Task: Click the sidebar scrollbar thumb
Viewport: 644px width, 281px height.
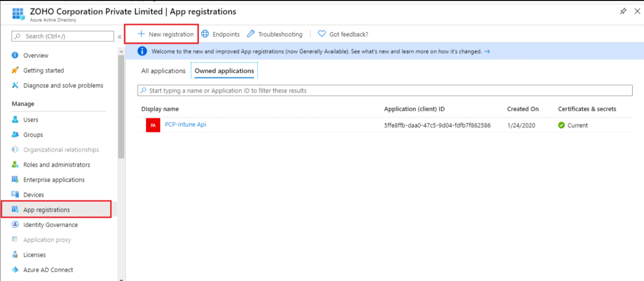Action: click(x=121, y=107)
